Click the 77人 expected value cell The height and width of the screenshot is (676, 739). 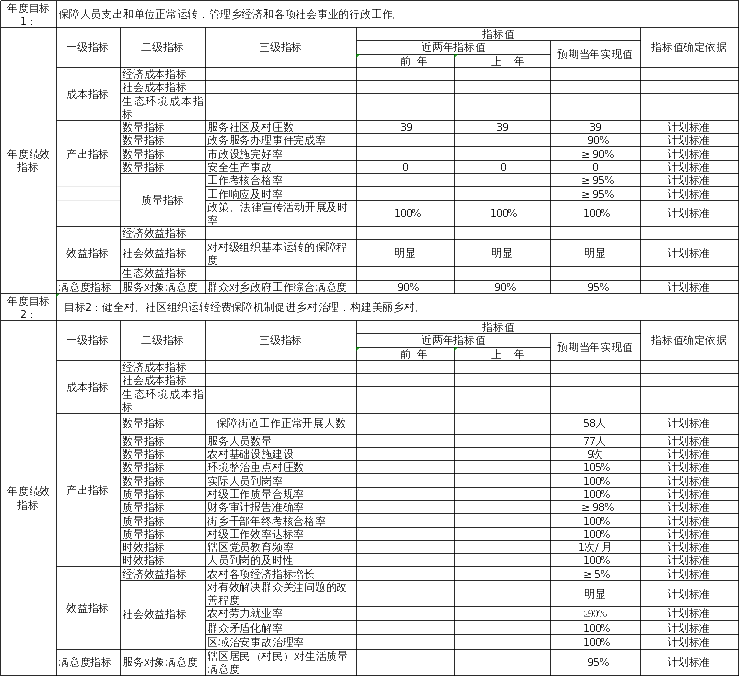[596, 440]
